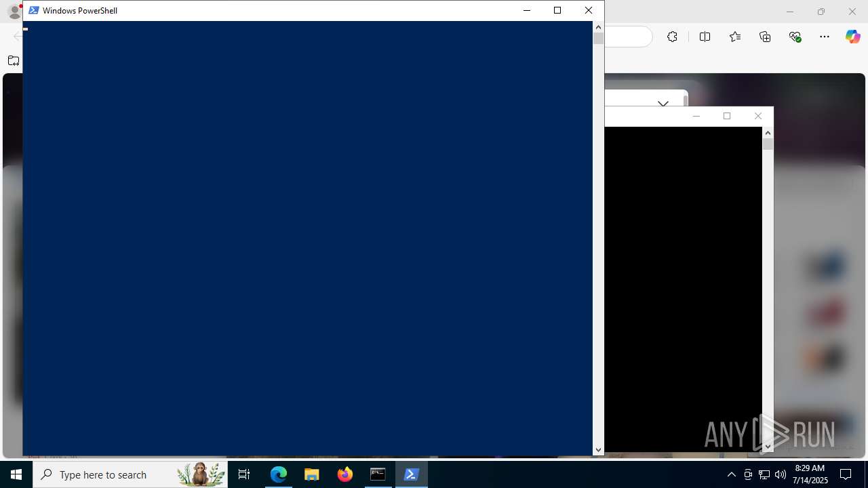This screenshot has height=488, width=868.
Task: Open the Action Center notifications icon
Action: tap(846, 474)
